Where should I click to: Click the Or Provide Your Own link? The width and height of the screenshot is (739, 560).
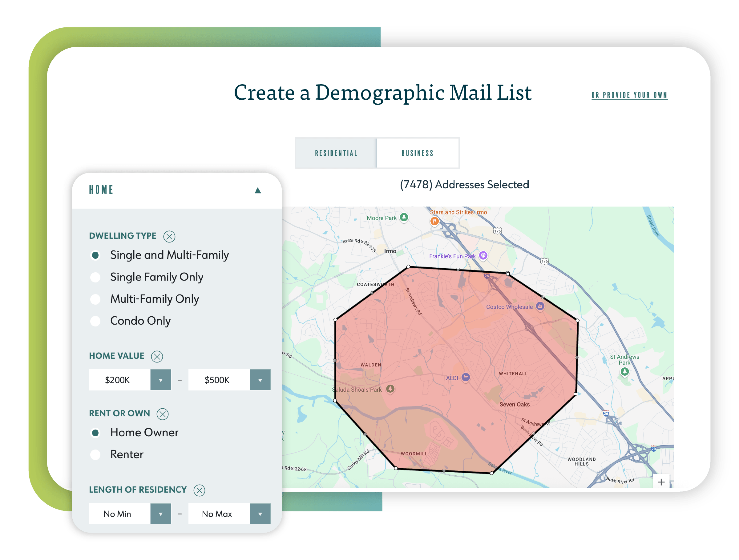[x=629, y=95]
